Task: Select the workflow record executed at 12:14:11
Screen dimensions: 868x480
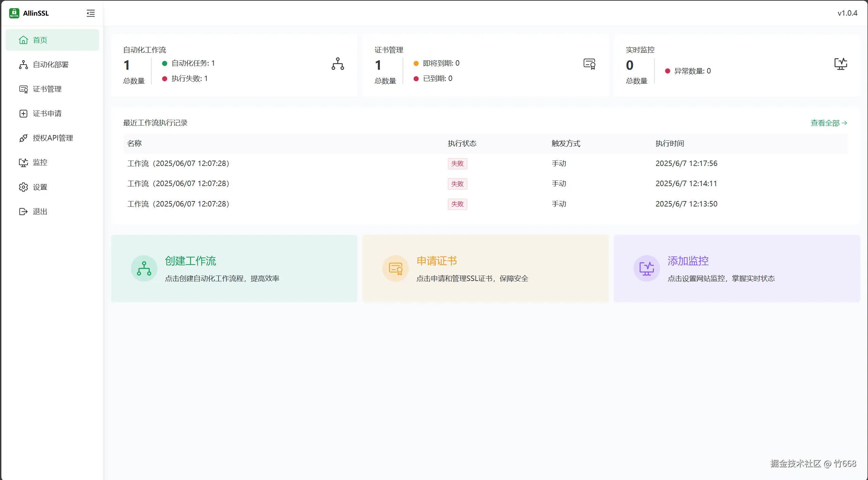Action: point(178,184)
